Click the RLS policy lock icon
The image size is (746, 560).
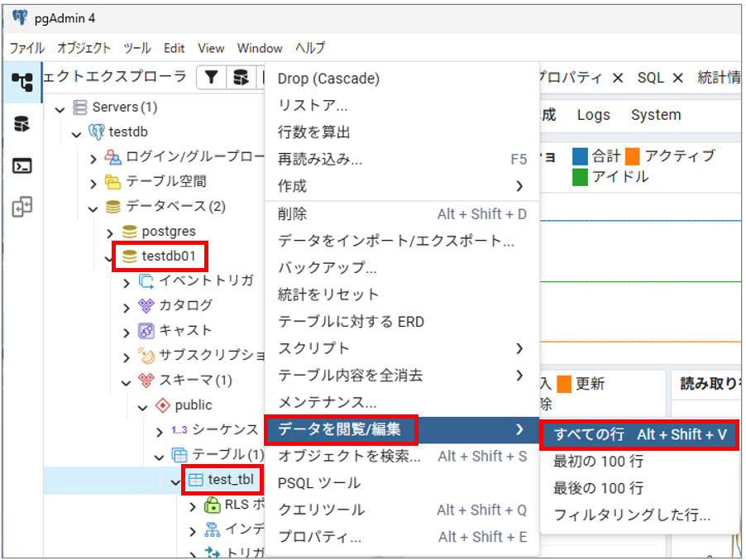click(213, 505)
